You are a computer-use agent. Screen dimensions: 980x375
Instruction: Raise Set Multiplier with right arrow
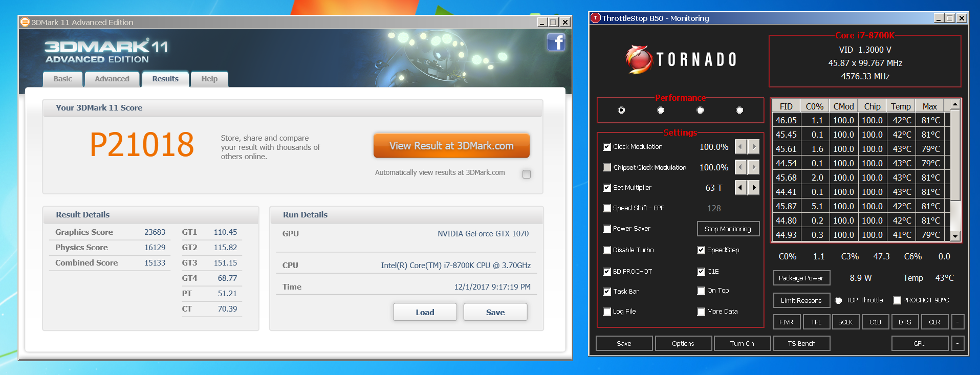pos(754,188)
